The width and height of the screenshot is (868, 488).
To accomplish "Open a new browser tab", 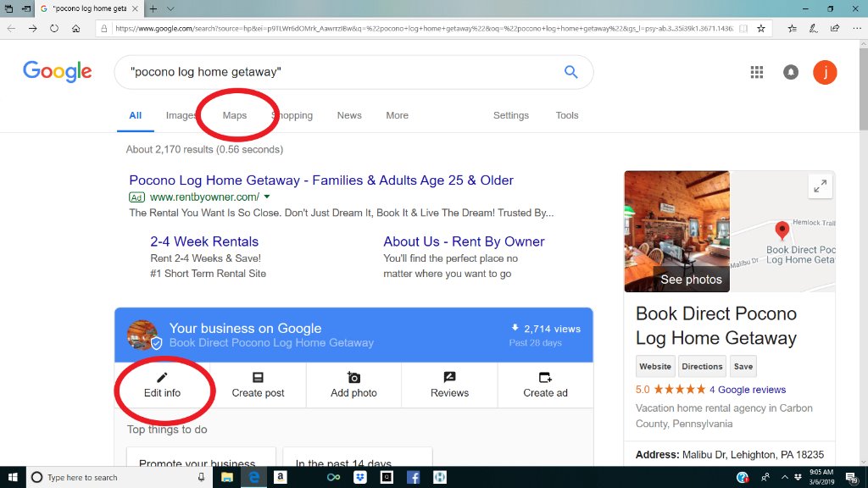I will pos(153,8).
